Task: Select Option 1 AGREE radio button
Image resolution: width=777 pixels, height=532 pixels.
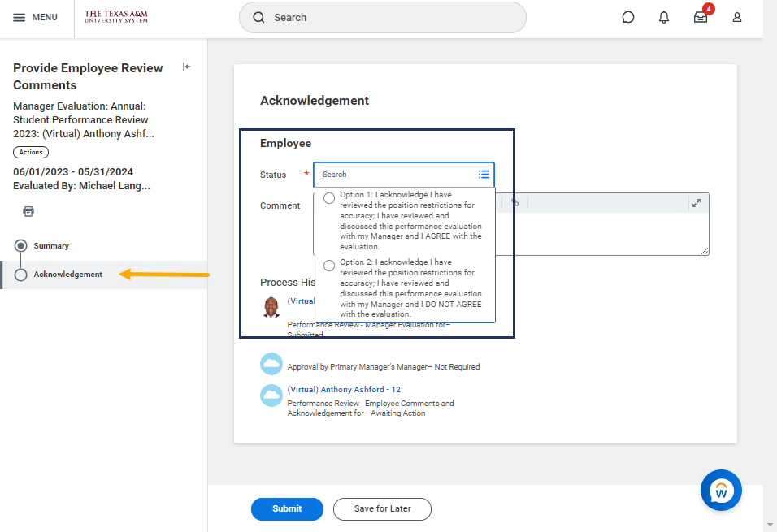Action: point(329,198)
